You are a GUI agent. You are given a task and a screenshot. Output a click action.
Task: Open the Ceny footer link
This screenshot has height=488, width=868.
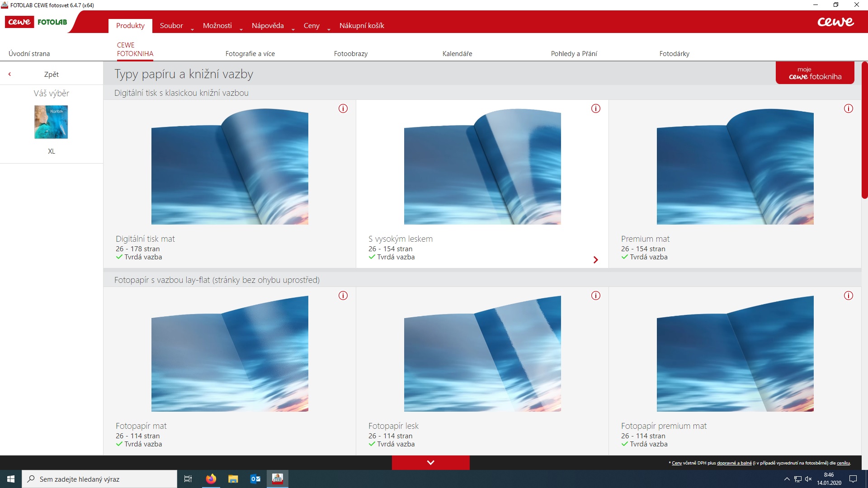point(677,463)
